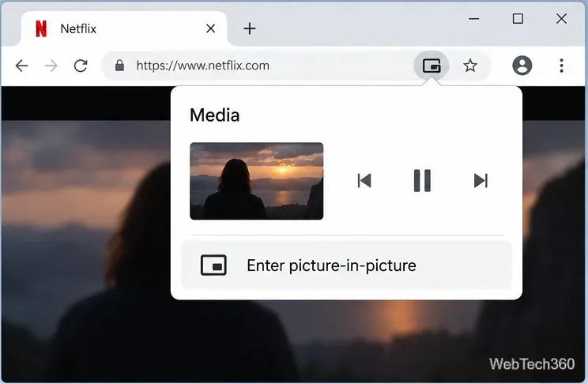Screen dimensions: 588x384
Task: Click Enter picture-in-picture button
Action: [346, 265]
